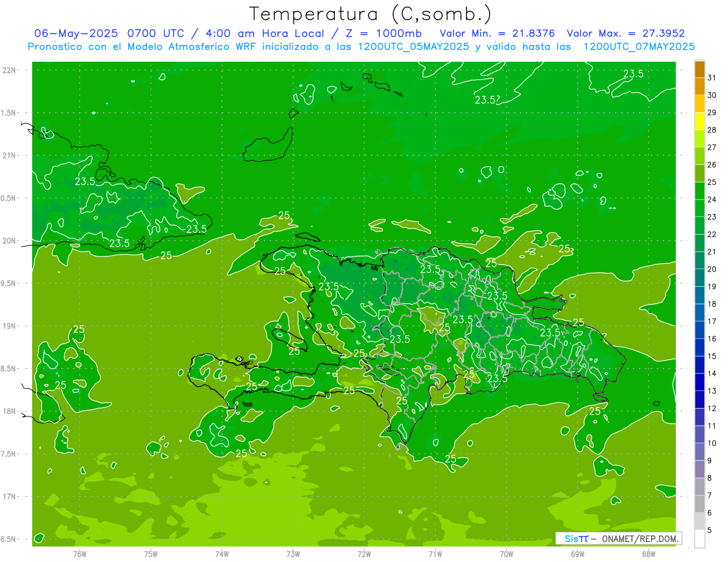Click the legend value "16"

pos(712,338)
